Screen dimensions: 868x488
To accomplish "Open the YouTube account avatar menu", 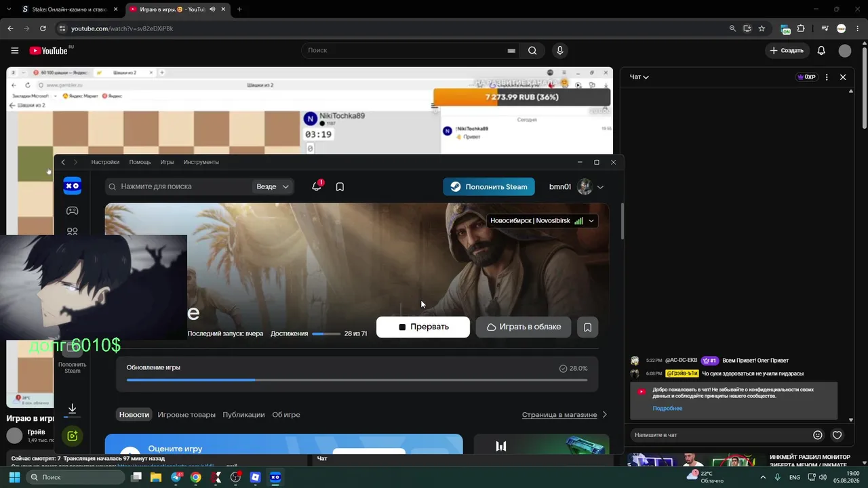I will click(844, 50).
